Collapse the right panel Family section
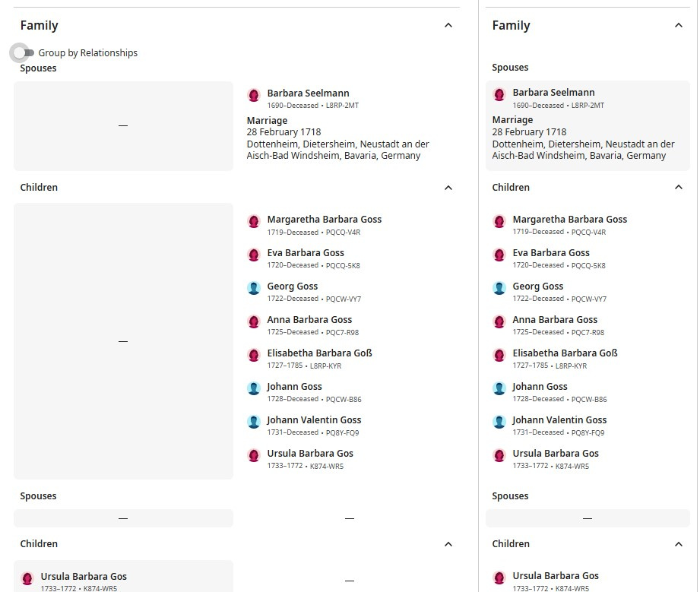 (x=678, y=25)
